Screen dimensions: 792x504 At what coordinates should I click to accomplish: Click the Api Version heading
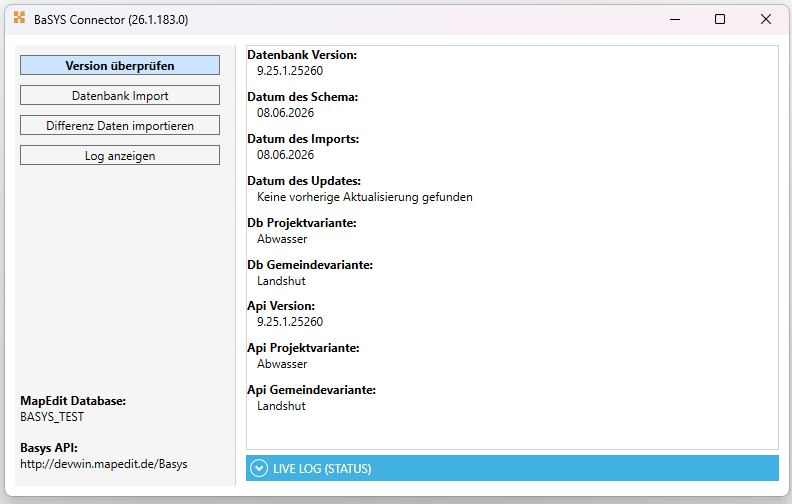[x=281, y=306]
